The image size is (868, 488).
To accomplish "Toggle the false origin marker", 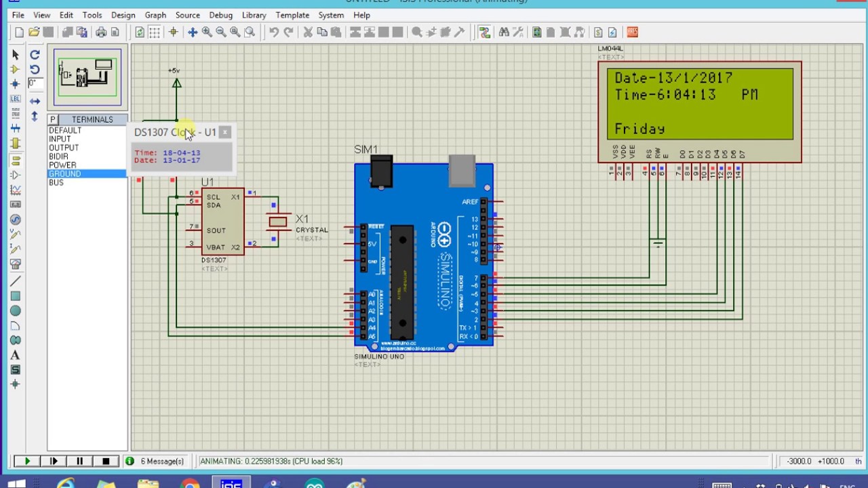I will pos(174,32).
